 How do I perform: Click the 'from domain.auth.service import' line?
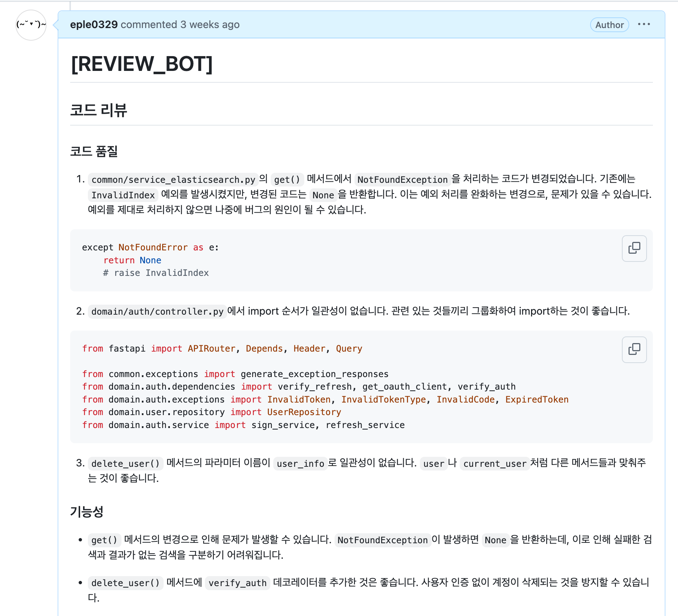coord(243,425)
